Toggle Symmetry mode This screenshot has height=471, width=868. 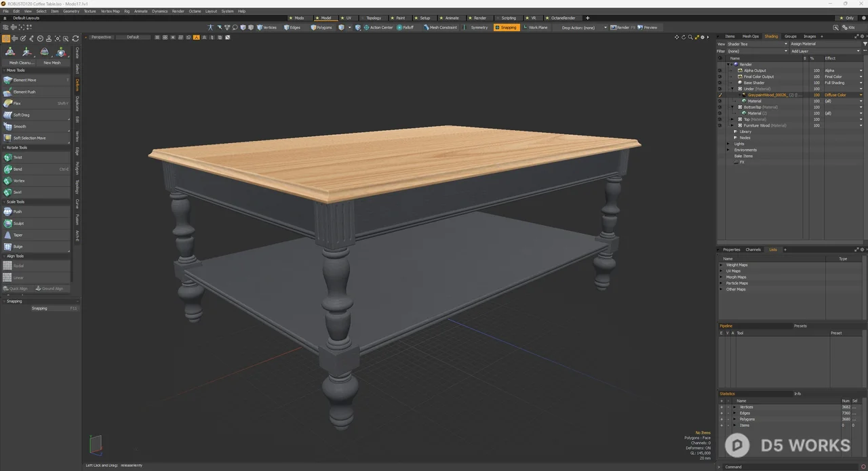[x=476, y=28]
